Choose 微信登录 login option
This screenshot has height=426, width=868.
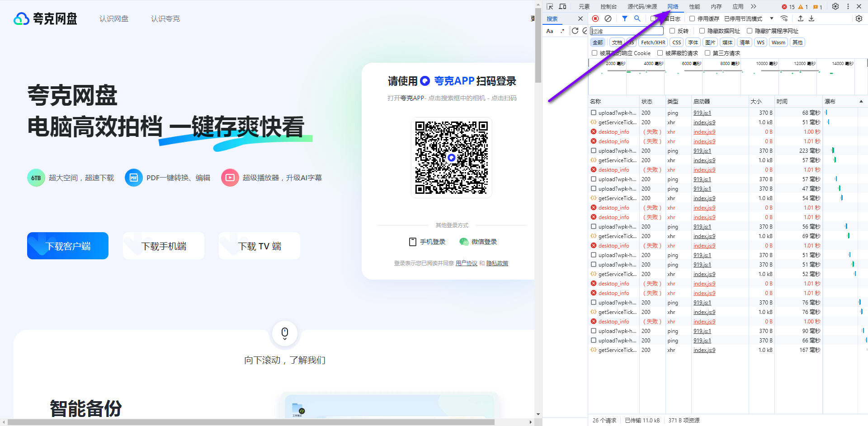(x=478, y=242)
